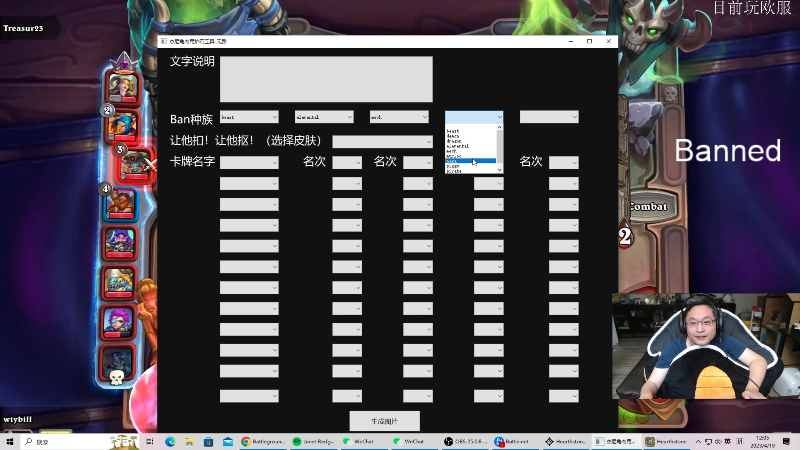The height and width of the screenshot is (450, 800).
Task: Open the second Ban种族 dropdown showing elemental
Action: pos(324,117)
